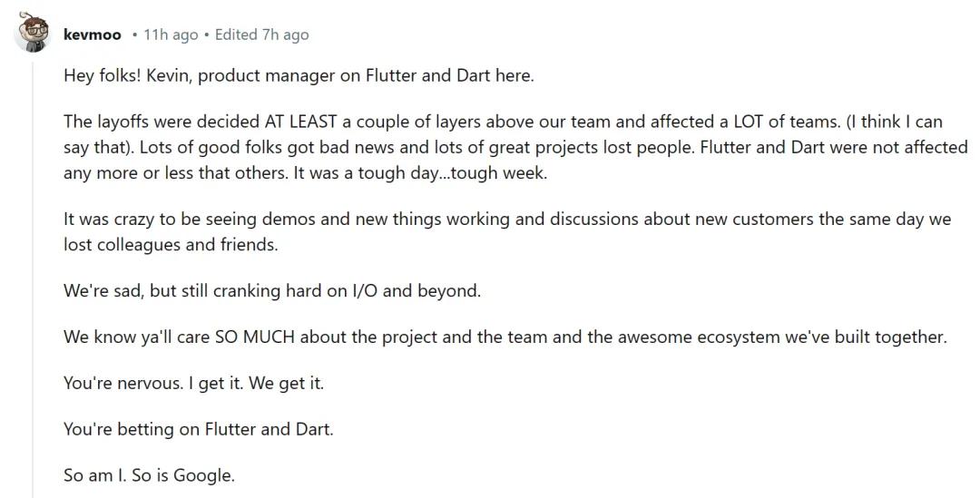Screen dimensions: 980x498
Task: Click the line "You're nervous. I get it."
Action: click(193, 383)
